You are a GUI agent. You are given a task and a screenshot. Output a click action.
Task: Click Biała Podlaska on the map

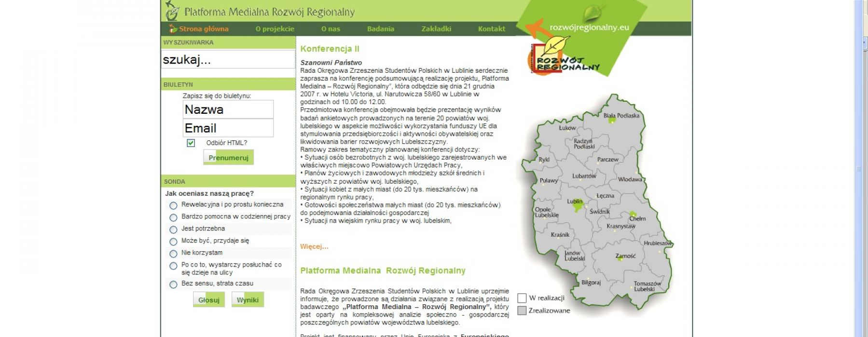pyautogui.click(x=621, y=116)
